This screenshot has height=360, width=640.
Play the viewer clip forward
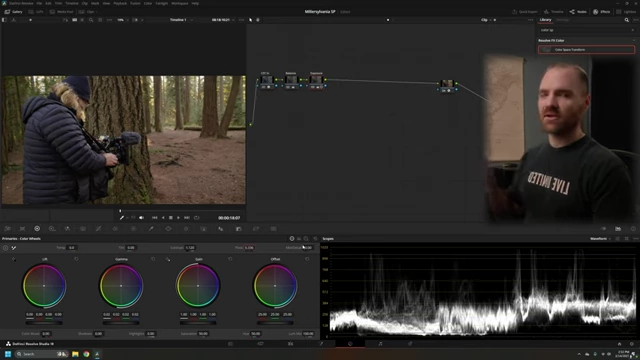178,218
